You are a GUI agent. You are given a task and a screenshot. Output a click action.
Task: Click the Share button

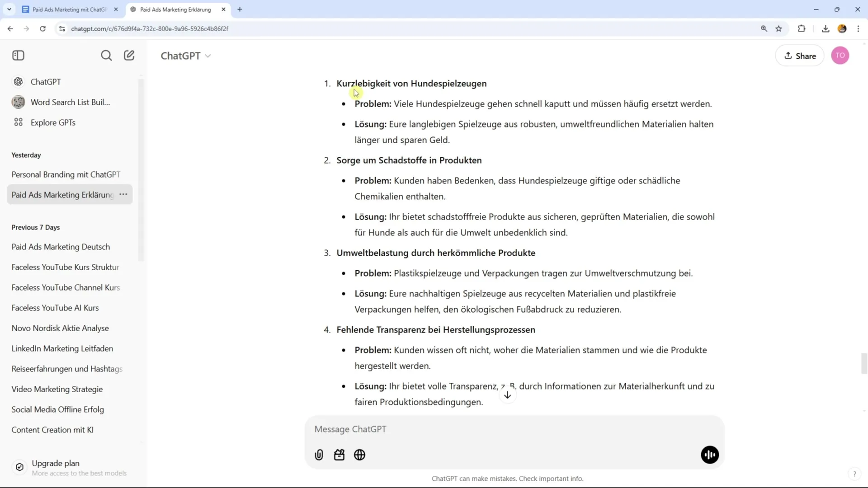pyautogui.click(x=800, y=56)
